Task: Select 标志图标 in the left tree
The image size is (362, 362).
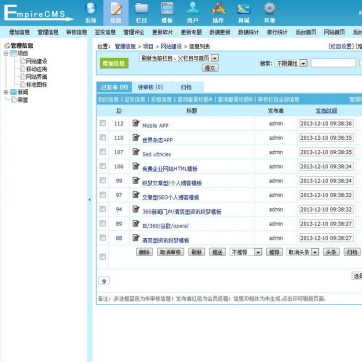Action: click(x=36, y=84)
